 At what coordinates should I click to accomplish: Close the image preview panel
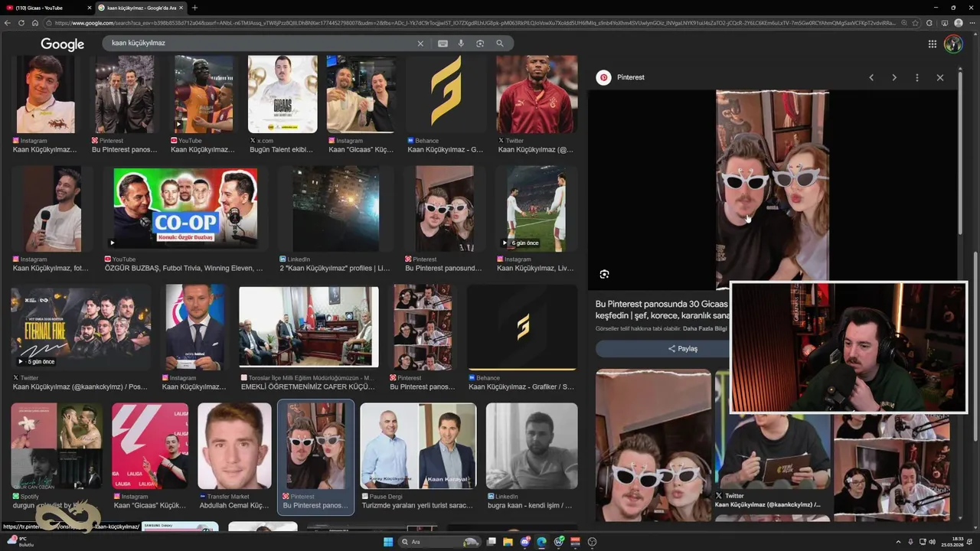coord(940,77)
